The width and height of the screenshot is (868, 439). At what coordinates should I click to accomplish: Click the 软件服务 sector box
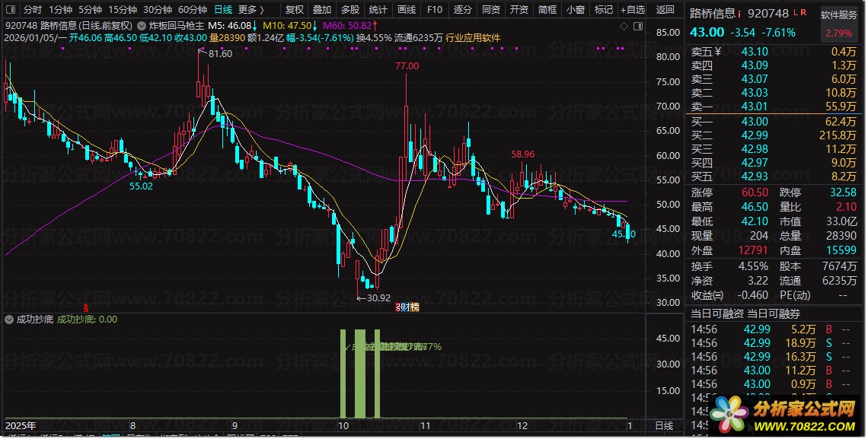click(x=838, y=24)
